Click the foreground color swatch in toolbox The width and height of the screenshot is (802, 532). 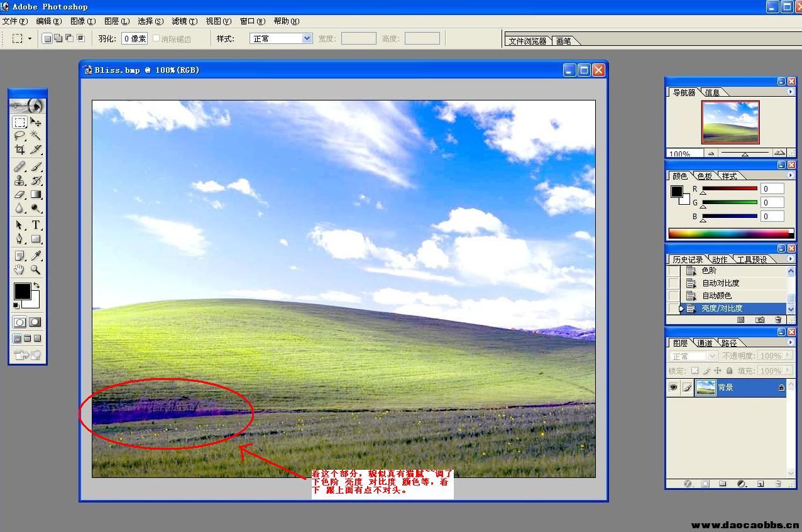point(22,291)
